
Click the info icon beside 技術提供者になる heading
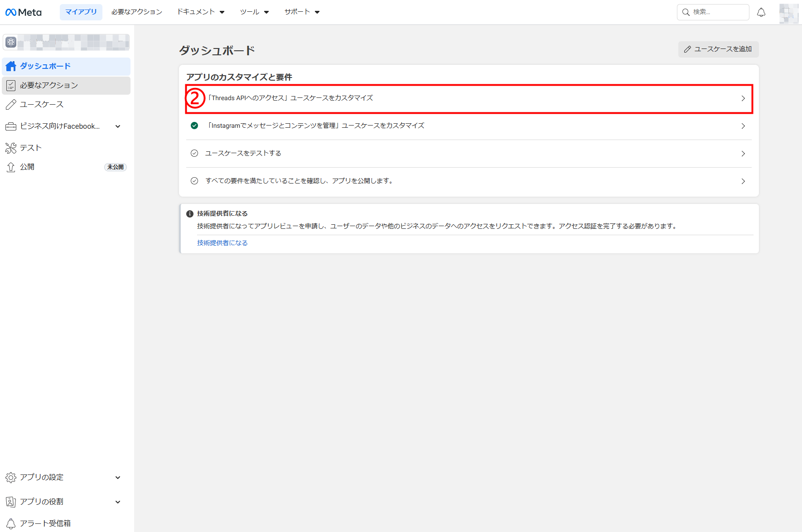pos(190,214)
